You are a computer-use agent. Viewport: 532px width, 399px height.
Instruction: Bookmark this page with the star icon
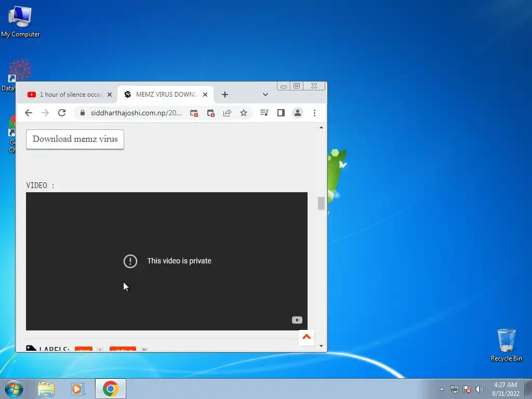[x=244, y=113]
